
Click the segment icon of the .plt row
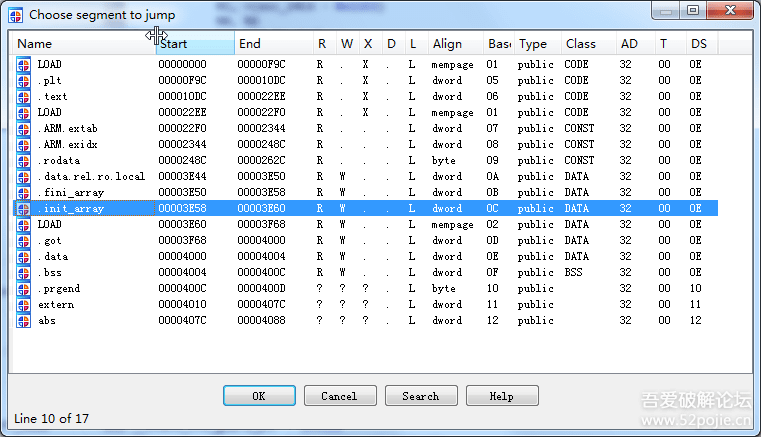click(23, 81)
